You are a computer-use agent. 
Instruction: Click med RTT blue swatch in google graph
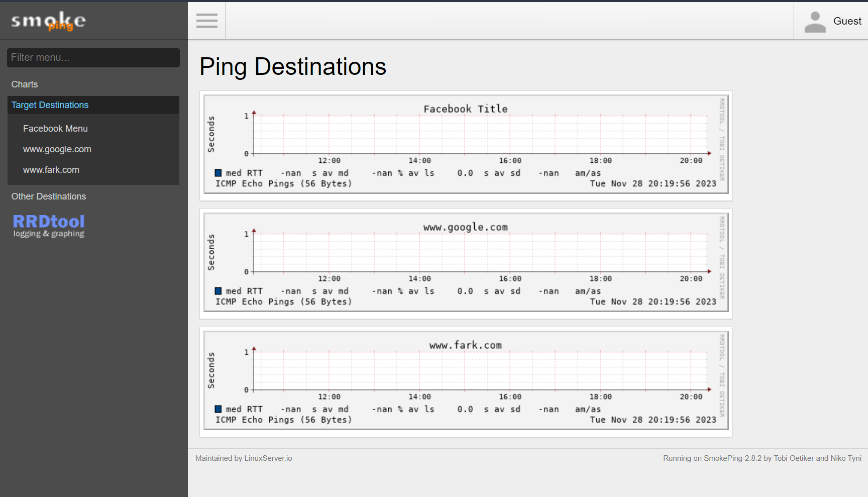pos(218,291)
